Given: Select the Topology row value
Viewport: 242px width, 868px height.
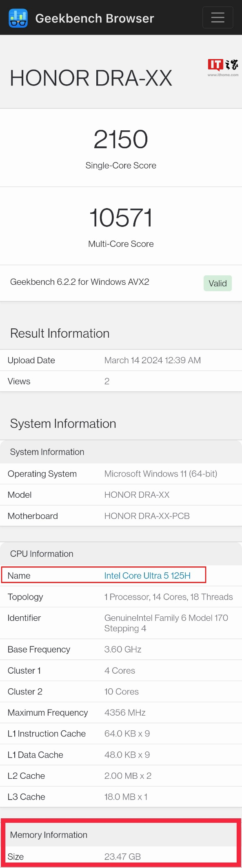Looking at the screenshot, I should 169,597.
